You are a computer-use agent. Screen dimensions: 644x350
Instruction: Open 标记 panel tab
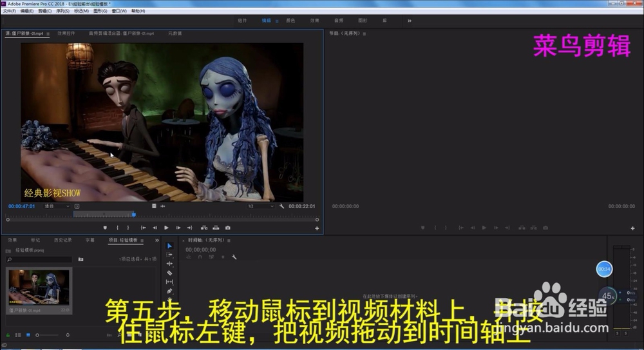(x=35, y=240)
